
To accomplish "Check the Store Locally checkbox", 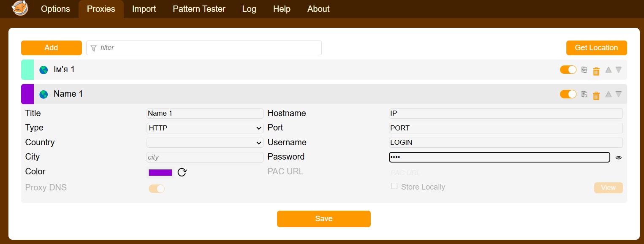I will pyautogui.click(x=394, y=186).
